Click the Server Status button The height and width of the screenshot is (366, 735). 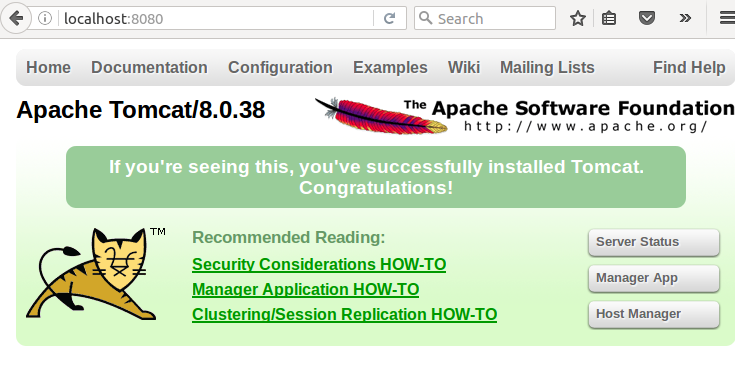point(653,242)
